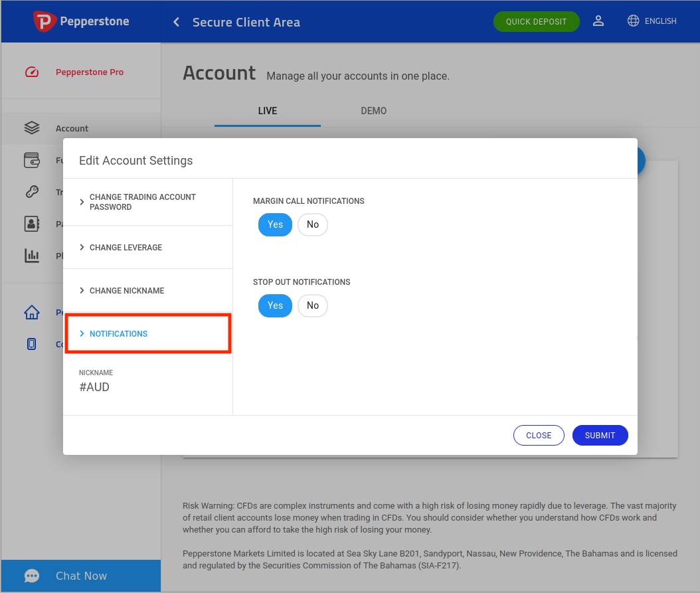Click the Account layers icon in sidebar
700x593 pixels.
tap(32, 128)
